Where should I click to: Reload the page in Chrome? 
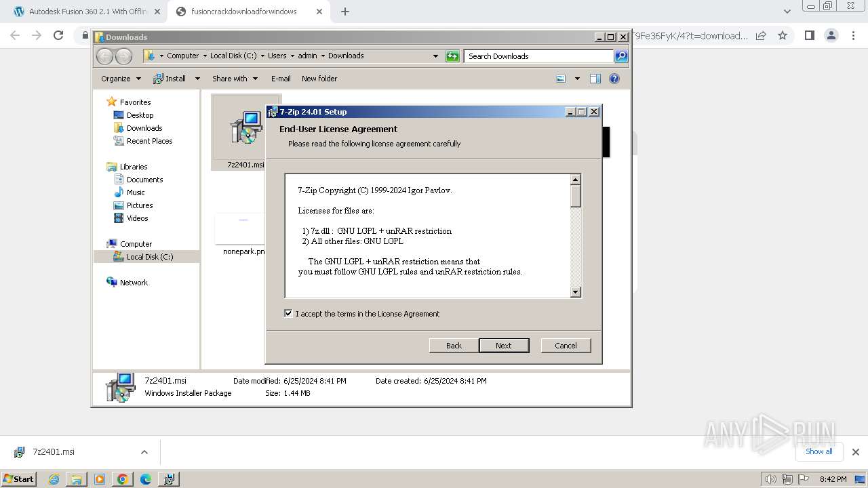[x=58, y=35]
